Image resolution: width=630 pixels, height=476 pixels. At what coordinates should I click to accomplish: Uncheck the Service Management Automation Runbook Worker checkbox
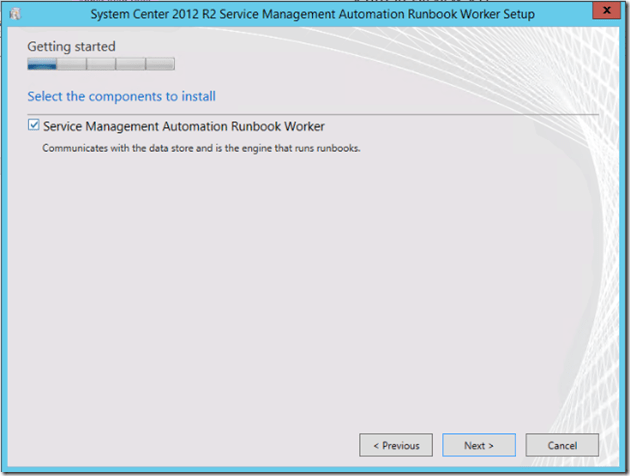point(34,126)
